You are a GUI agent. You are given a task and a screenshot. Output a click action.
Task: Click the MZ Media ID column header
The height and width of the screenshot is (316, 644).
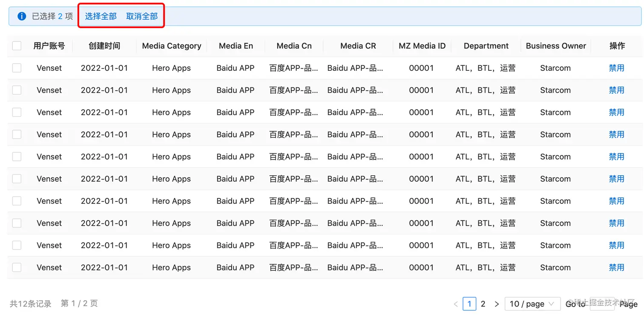click(x=422, y=46)
